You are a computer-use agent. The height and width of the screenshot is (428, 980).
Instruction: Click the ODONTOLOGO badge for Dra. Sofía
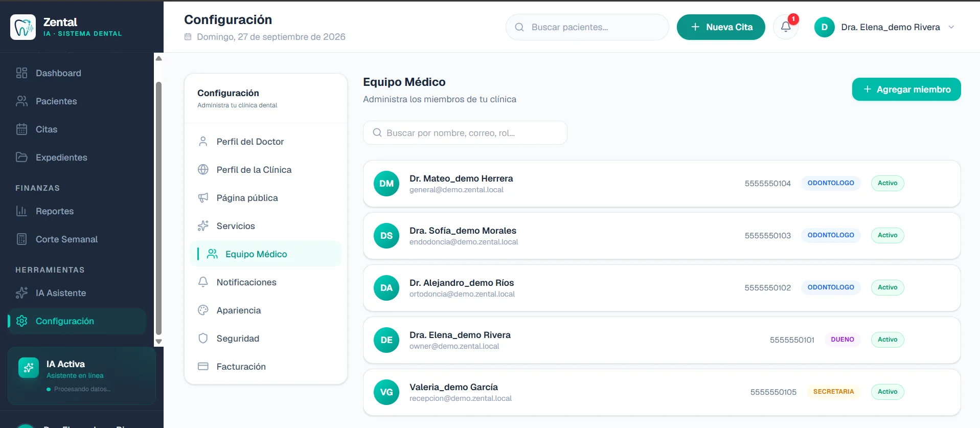click(x=831, y=235)
